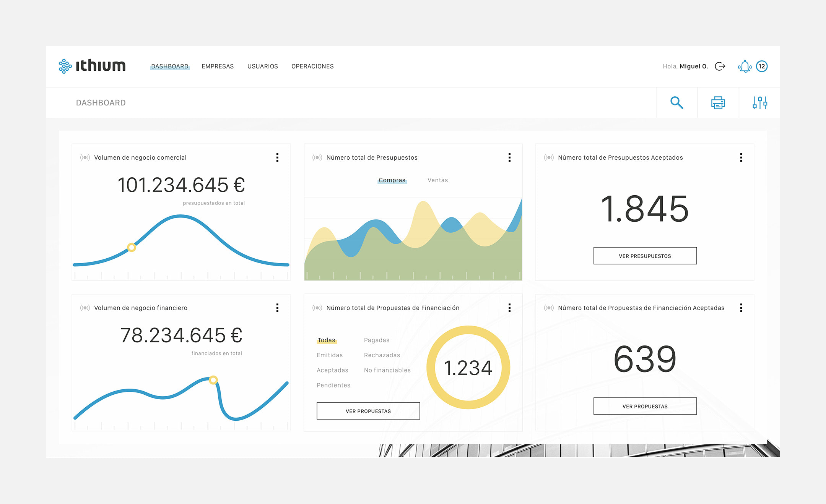Click live signal icon on Volumen de negocio financiero
Viewport: 826px width, 504px height.
click(85, 308)
